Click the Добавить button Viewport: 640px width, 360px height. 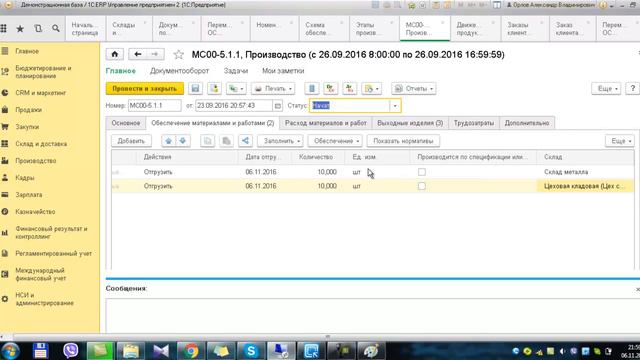(131, 141)
